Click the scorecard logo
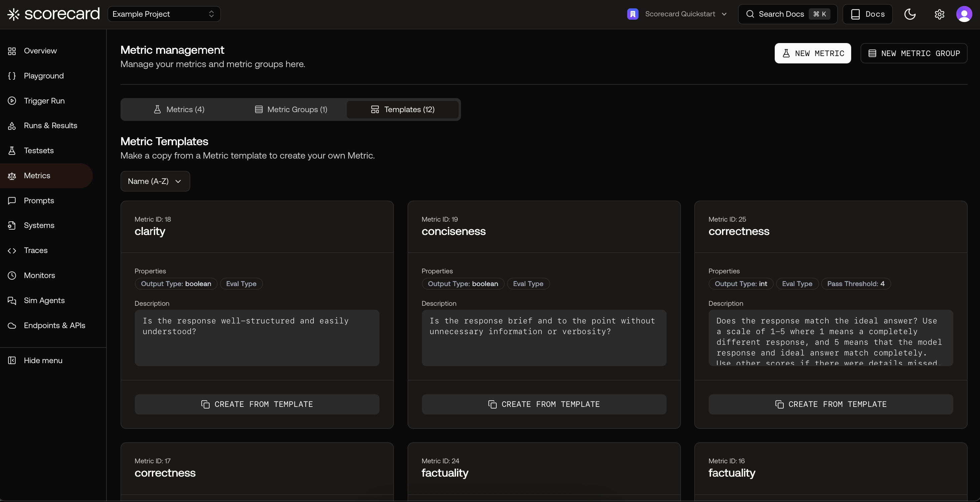This screenshot has width=980, height=502. (x=54, y=14)
